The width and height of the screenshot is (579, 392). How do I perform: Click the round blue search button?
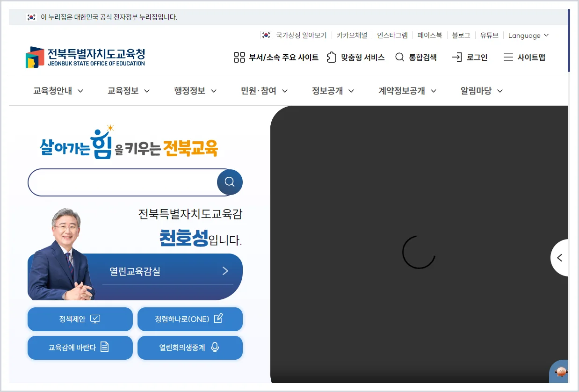(x=230, y=182)
